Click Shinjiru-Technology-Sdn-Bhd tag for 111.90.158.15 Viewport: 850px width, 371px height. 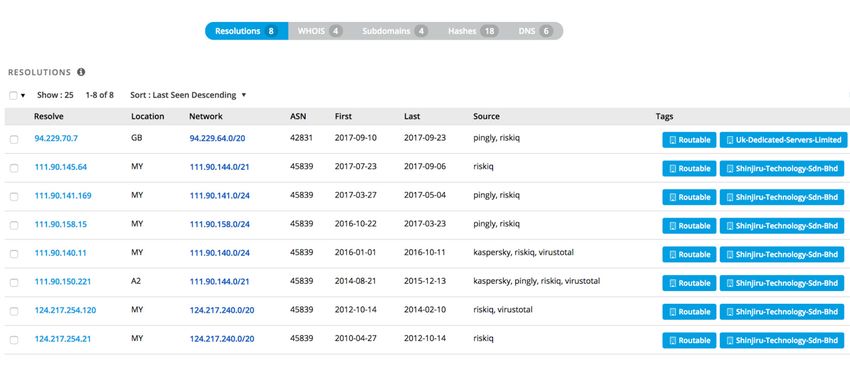pos(782,226)
